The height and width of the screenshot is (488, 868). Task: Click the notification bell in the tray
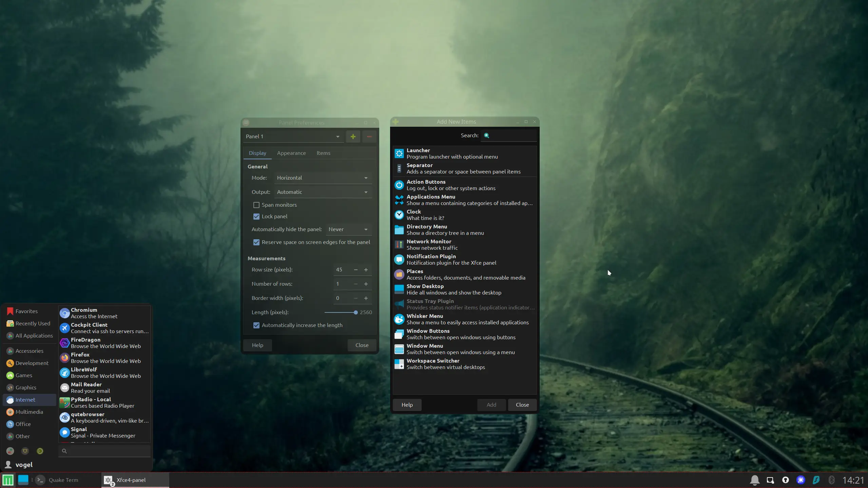pos(754,480)
